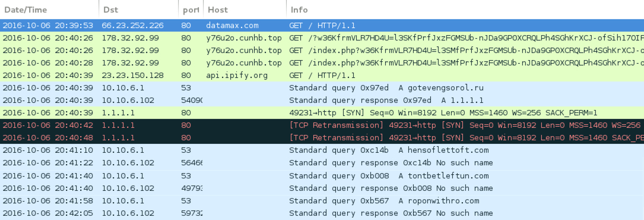
Task: Select the 49231→http SYN packet at 20:40:39
Action: point(322,112)
